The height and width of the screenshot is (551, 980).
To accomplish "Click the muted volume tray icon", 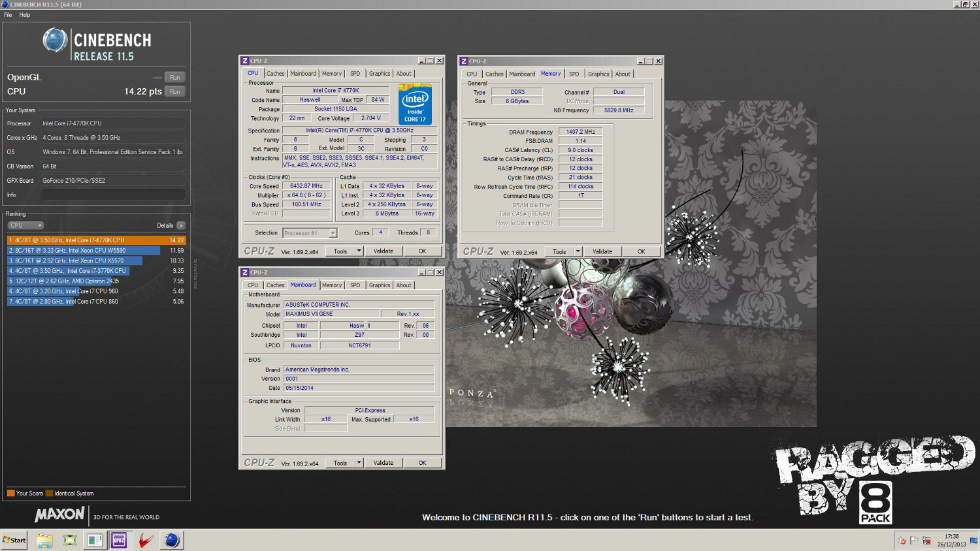I will 902,541.
